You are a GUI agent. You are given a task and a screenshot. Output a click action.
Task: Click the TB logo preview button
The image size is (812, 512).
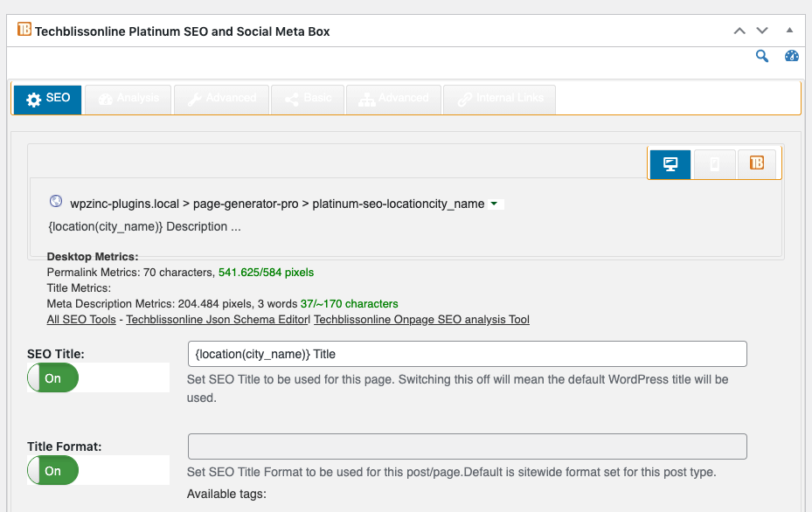coord(757,163)
